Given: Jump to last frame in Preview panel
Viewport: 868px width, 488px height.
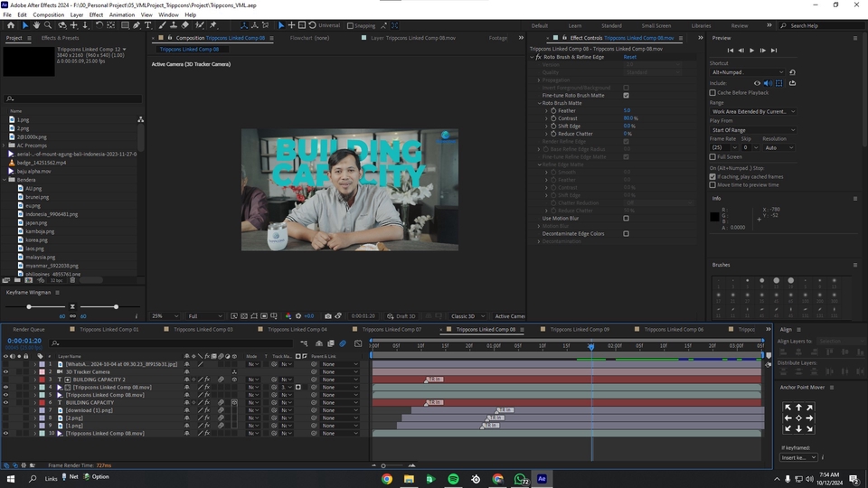Looking at the screenshot, I should coord(774,51).
